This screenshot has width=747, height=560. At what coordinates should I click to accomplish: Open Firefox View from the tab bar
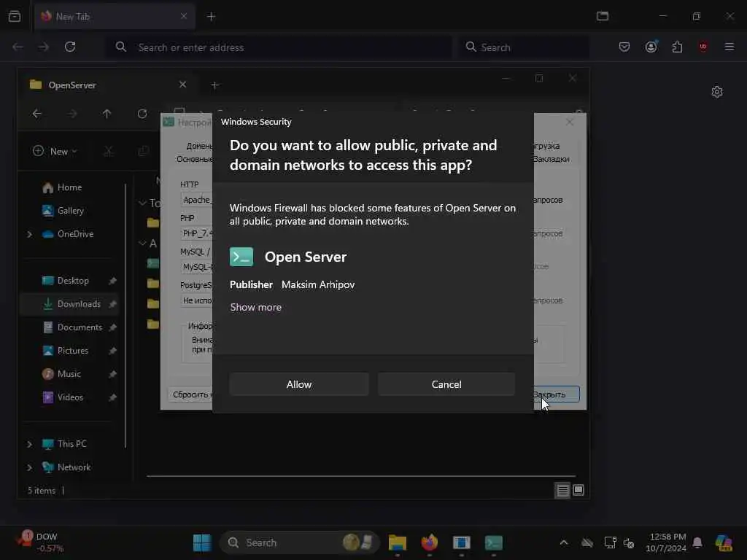click(x=15, y=16)
